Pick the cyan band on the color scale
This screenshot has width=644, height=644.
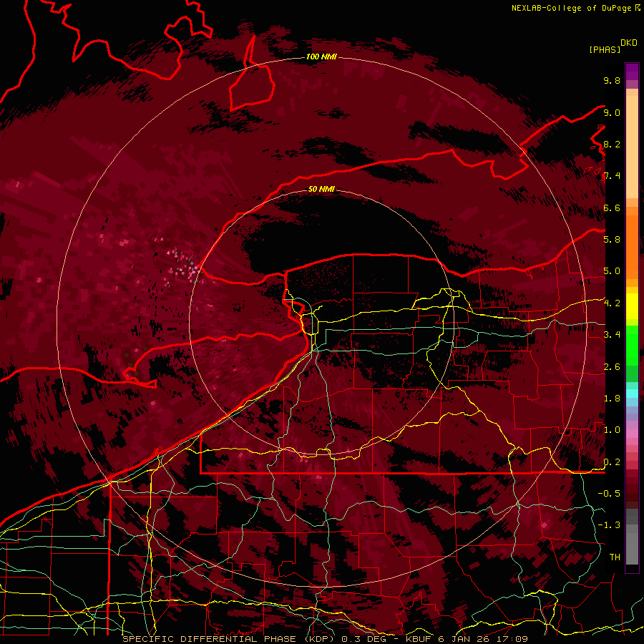tap(632, 394)
